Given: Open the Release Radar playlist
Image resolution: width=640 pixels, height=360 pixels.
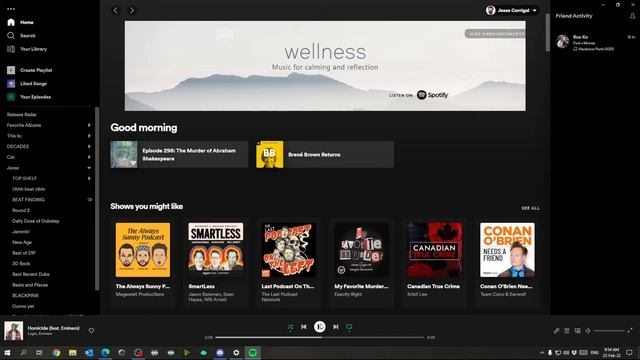Looking at the screenshot, I should point(22,115).
